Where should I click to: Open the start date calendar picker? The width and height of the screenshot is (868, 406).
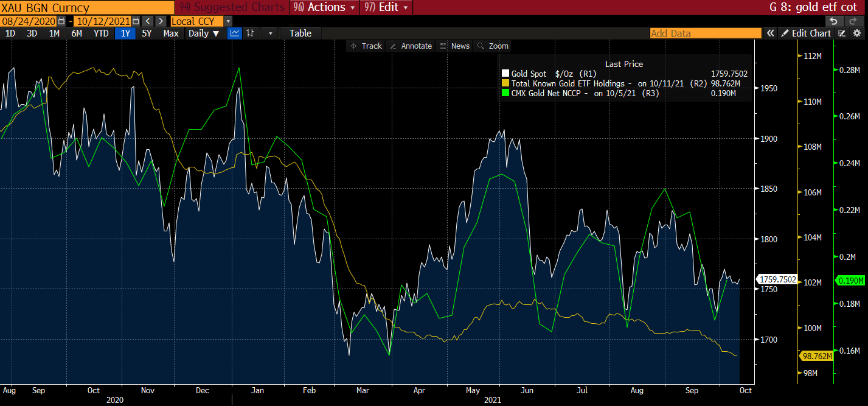61,21
